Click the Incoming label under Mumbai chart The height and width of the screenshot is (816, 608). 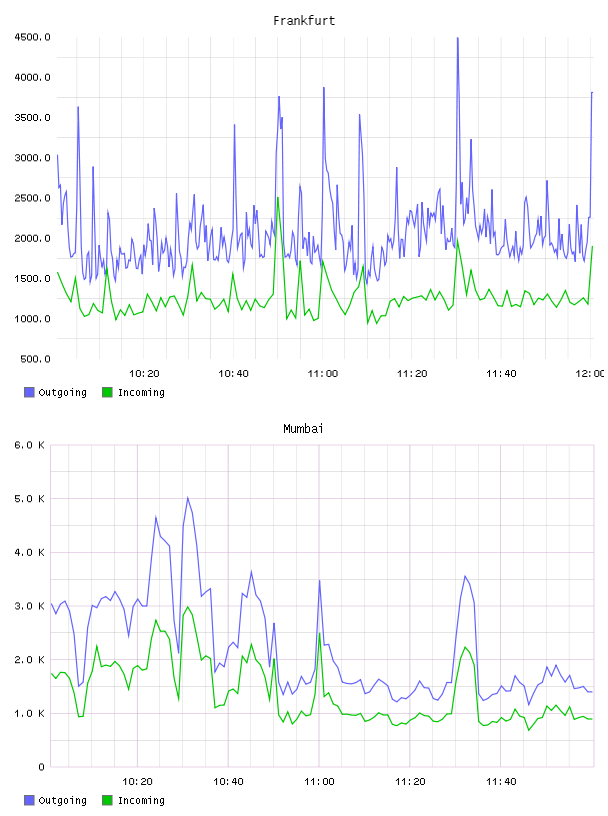click(x=141, y=800)
